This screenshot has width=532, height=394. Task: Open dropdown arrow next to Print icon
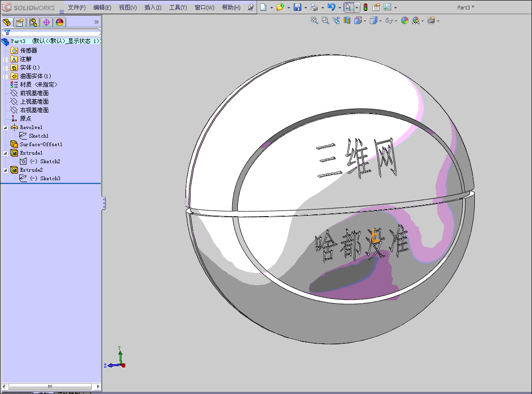[323, 8]
